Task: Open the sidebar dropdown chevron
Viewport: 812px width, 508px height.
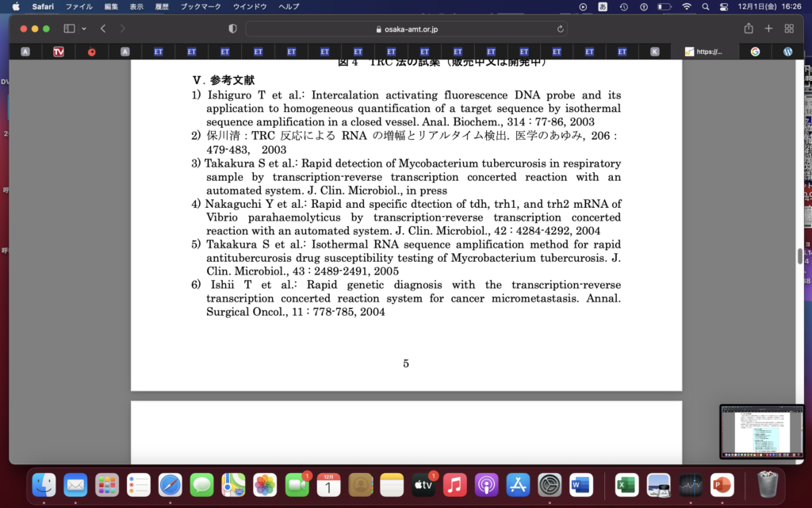Action: click(84, 29)
